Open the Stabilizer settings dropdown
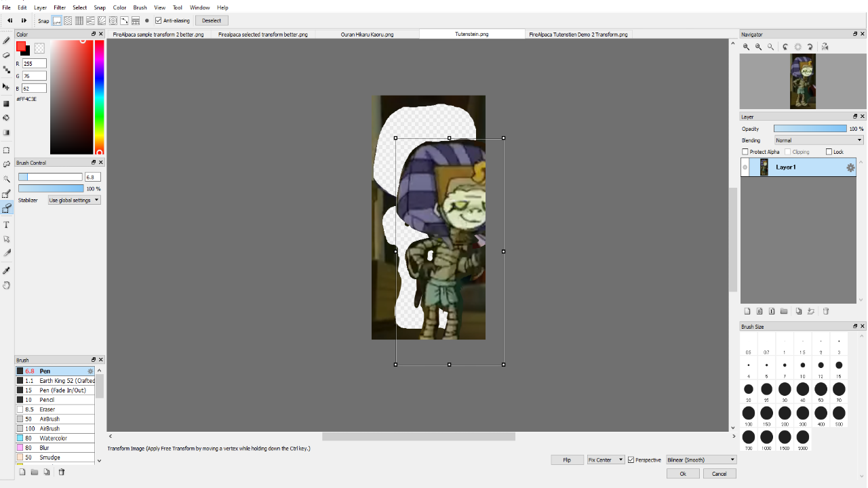868x488 pixels. point(75,200)
